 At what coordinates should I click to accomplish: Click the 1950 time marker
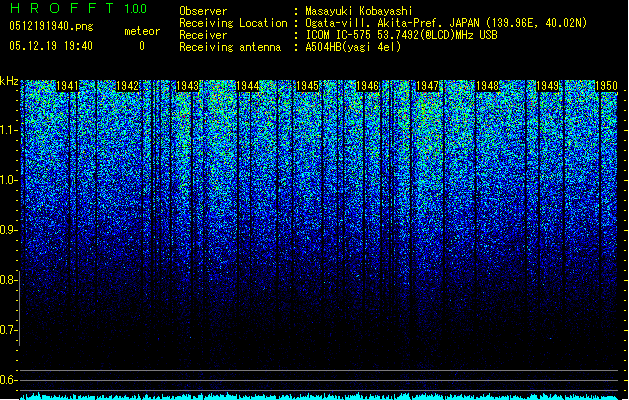point(606,86)
